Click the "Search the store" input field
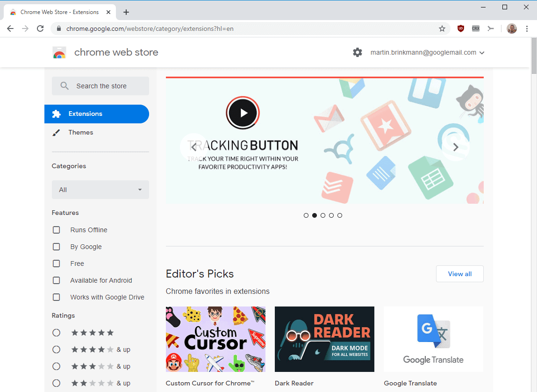Viewport: 537px width, 392px height. tap(100, 86)
